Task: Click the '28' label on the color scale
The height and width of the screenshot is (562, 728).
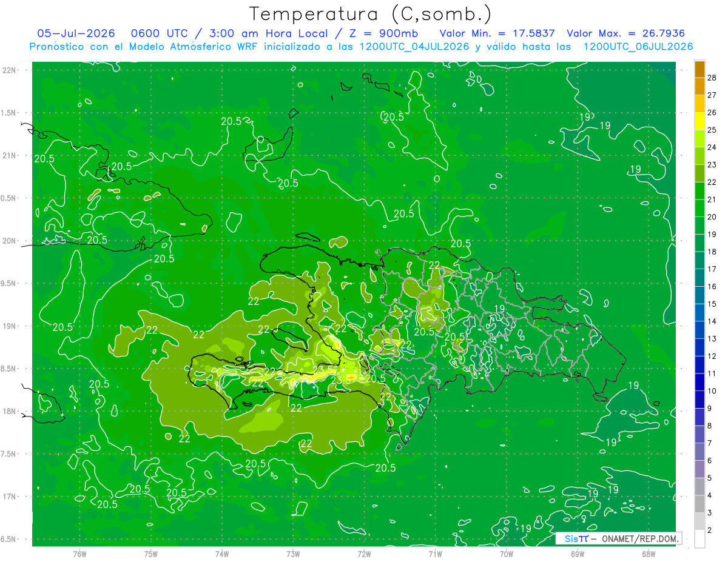Action: click(x=713, y=78)
